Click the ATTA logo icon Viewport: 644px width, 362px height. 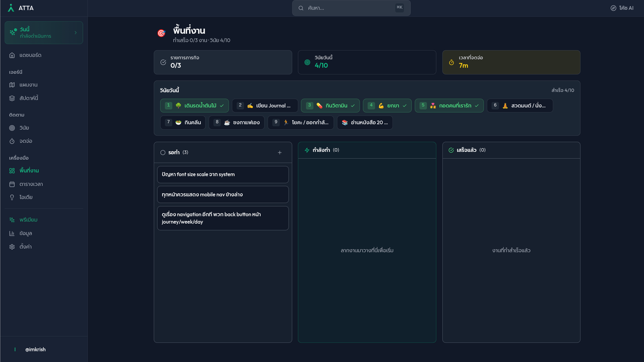11,8
